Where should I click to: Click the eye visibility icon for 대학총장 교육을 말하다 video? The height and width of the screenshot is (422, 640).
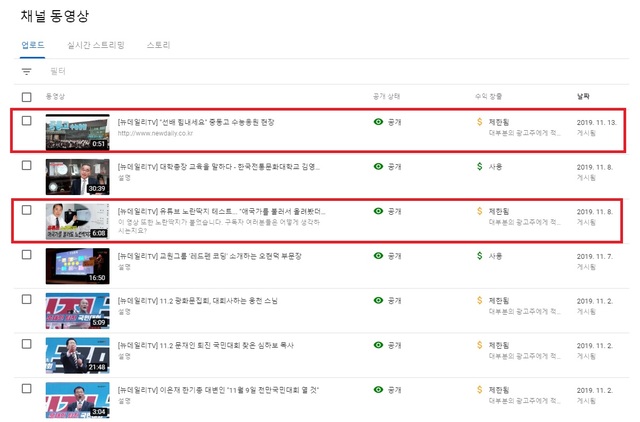(x=378, y=166)
